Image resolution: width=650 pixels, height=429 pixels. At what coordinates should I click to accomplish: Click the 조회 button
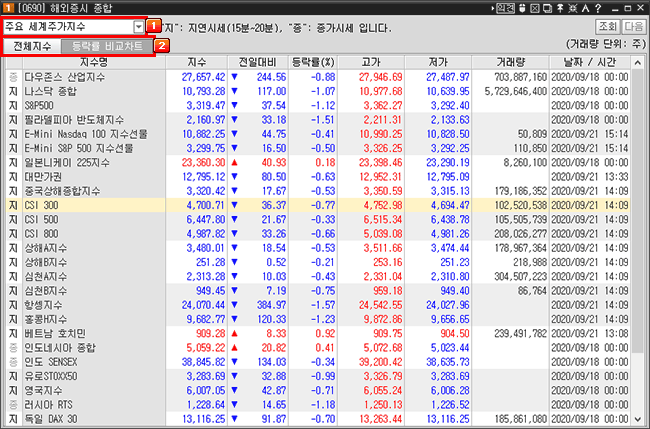pos(608,27)
